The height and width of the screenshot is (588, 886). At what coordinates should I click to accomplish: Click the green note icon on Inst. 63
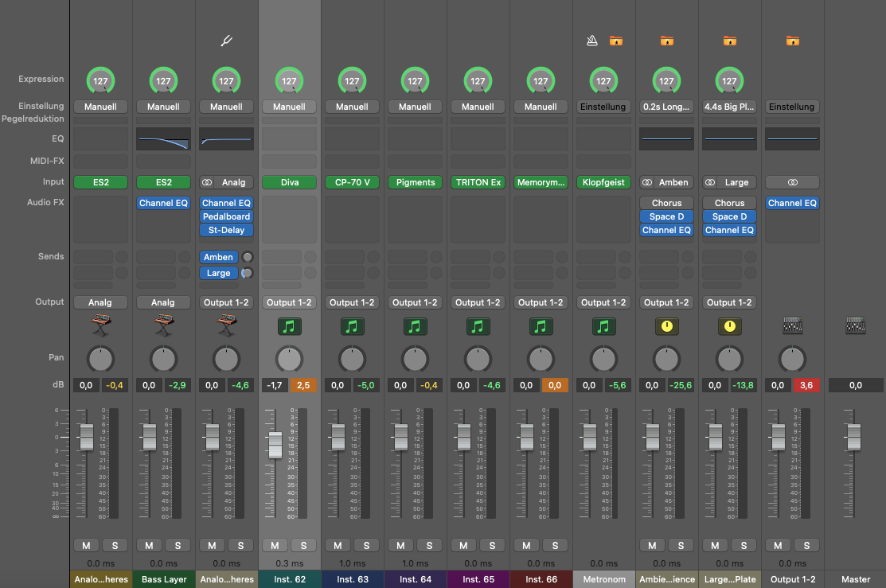pos(352,326)
